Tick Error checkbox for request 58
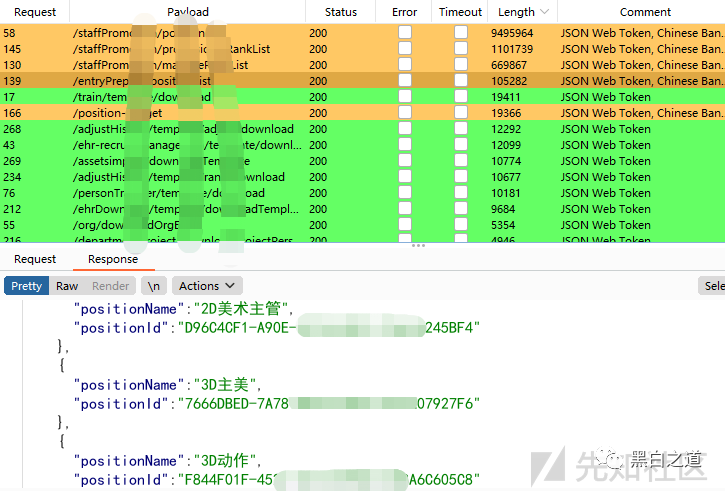This screenshot has width=725, height=491. pos(404,33)
